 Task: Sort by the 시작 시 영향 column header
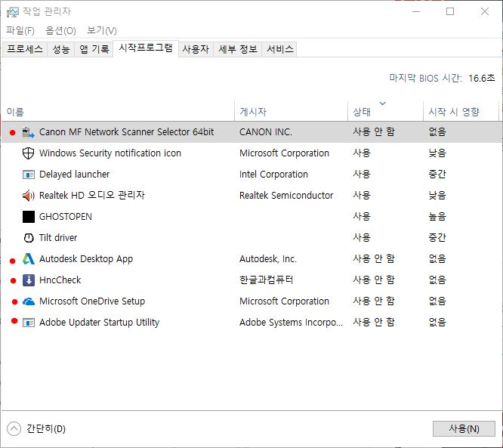point(461,111)
